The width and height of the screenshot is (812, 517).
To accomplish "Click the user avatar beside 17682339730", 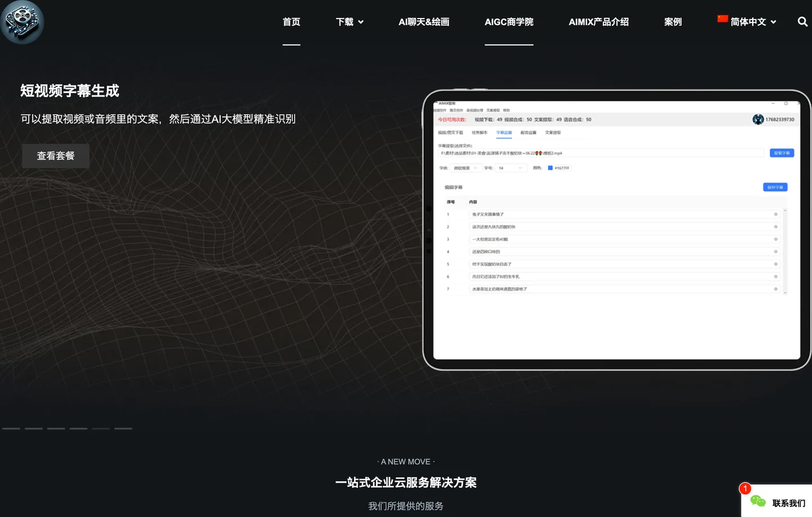I will click(758, 120).
